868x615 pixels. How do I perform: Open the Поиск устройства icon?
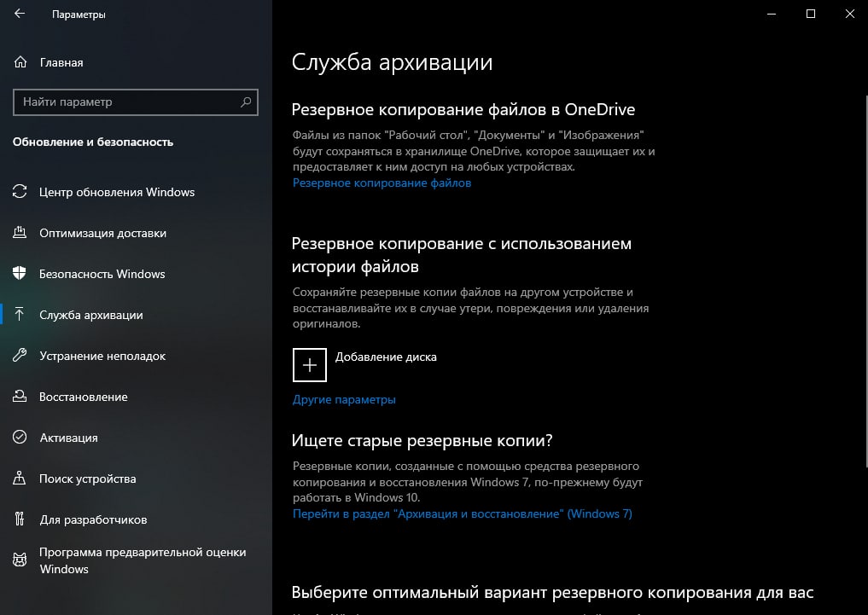[20, 478]
